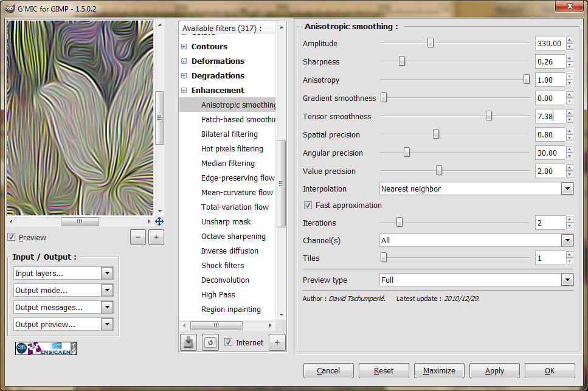588x391 pixels.
Task: Click the Reset button
Action: click(x=384, y=370)
